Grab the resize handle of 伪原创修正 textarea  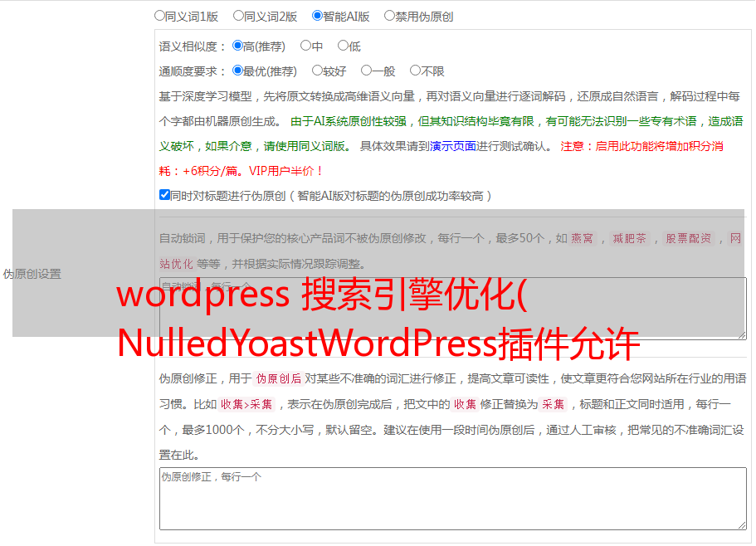(x=742, y=526)
